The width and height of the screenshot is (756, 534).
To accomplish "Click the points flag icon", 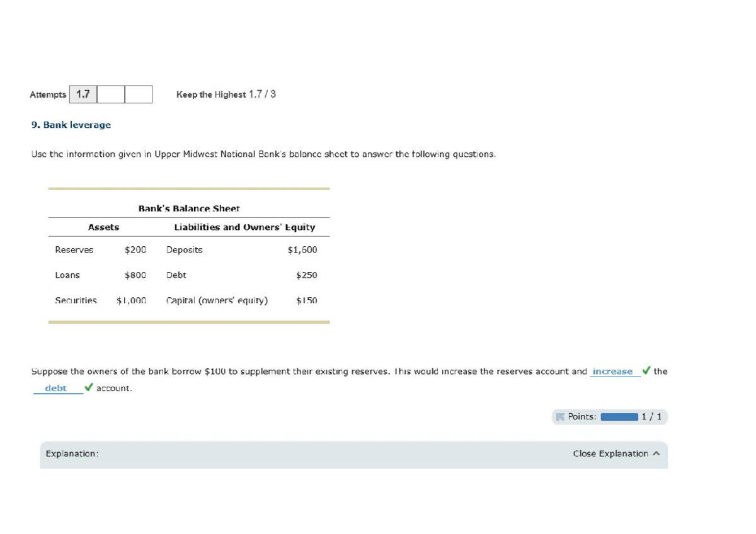I will pyautogui.click(x=560, y=417).
